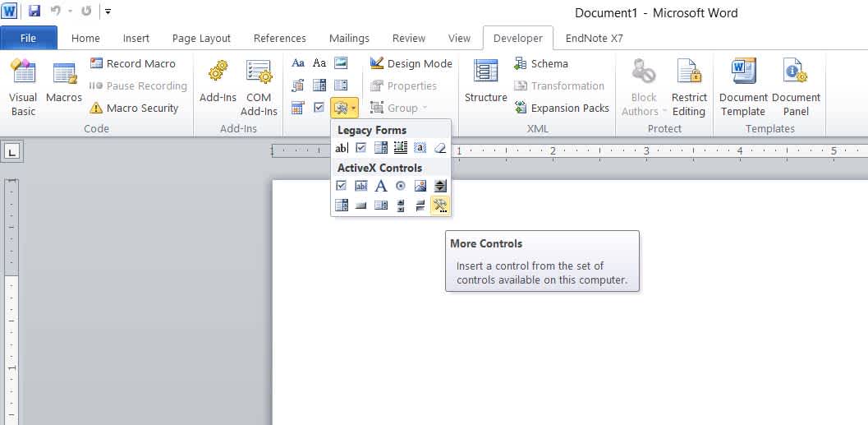Insert Date Picker content control

coord(298,108)
